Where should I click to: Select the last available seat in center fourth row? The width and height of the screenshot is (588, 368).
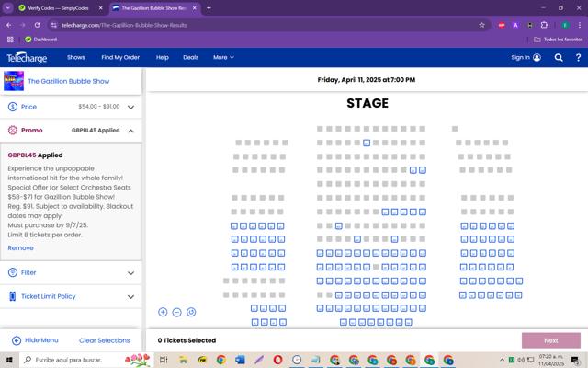pyautogui.click(x=423, y=170)
